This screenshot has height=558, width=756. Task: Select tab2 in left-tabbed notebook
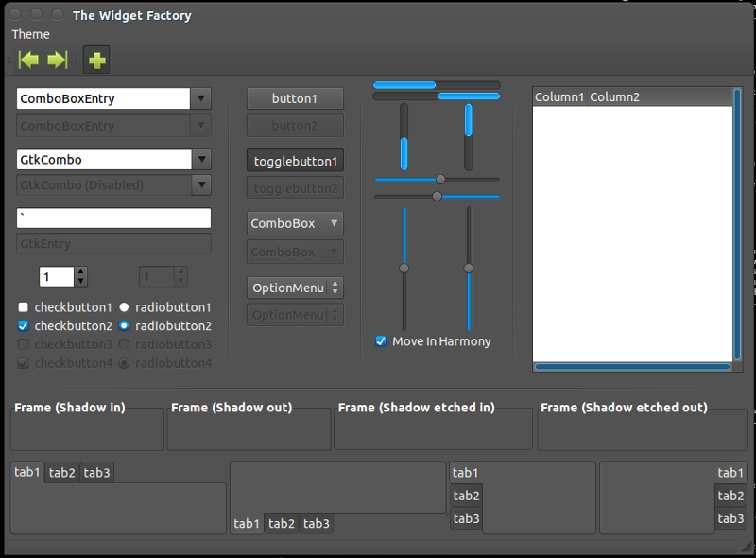coord(466,496)
